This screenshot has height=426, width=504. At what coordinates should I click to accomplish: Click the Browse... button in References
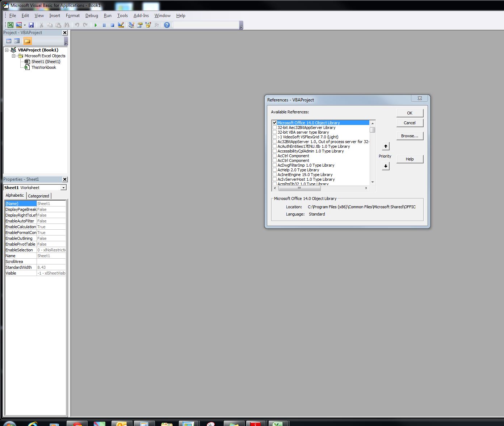tap(409, 136)
